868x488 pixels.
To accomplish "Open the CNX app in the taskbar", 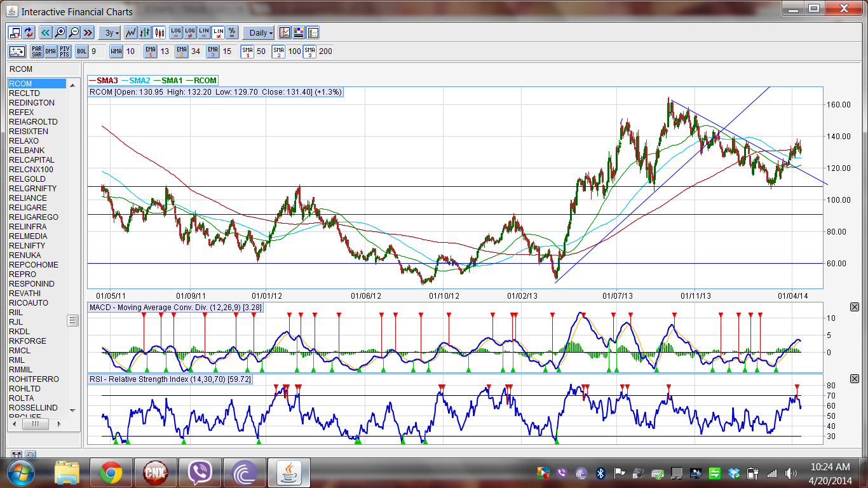I will coord(155,473).
